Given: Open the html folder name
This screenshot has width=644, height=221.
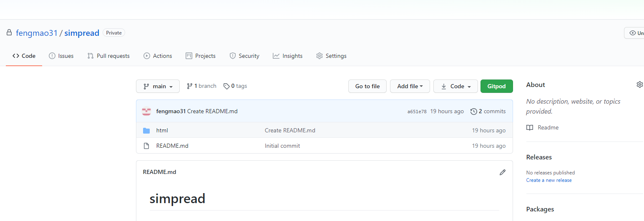Looking at the screenshot, I should point(162,130).
